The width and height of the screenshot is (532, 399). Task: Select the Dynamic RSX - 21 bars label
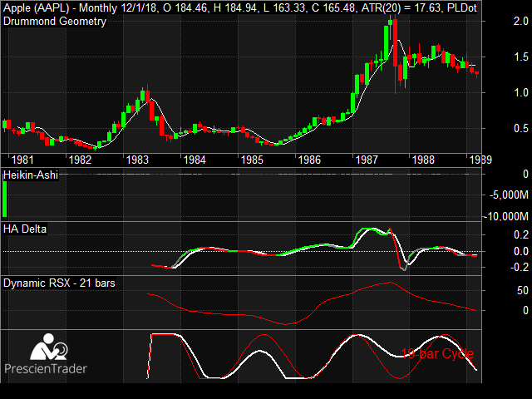(59, 283)
